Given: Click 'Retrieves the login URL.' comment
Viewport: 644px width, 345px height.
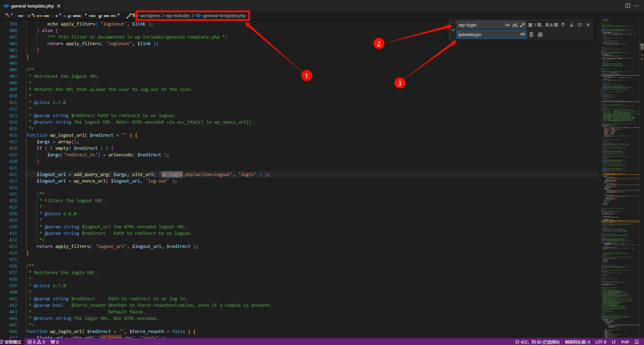Looking at the screenshot, I should pos(66,272).
